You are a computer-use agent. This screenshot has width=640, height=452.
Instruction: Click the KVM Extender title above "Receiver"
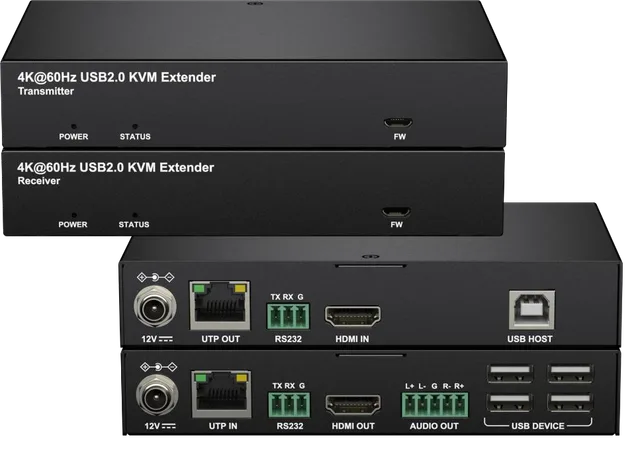[x=116, y=167]
